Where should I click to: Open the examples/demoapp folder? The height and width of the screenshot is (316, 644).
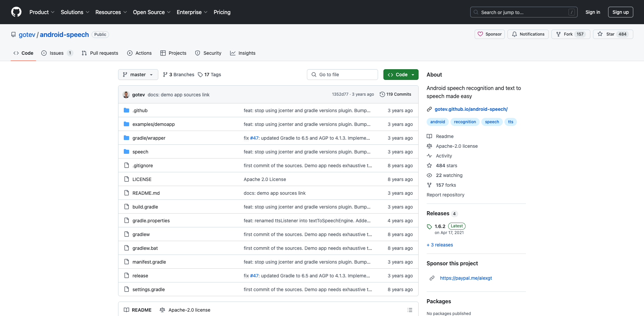click(x=154, y=124)
